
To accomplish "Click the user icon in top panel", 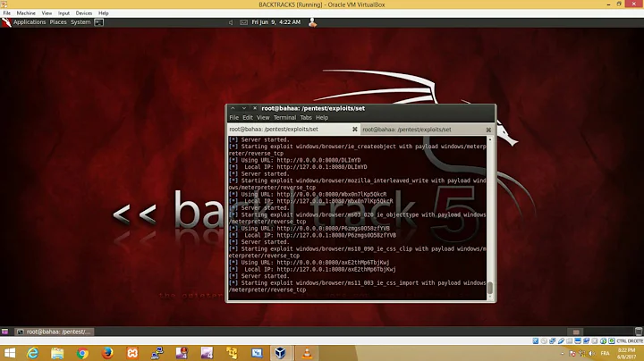I will tap(312, 22).
